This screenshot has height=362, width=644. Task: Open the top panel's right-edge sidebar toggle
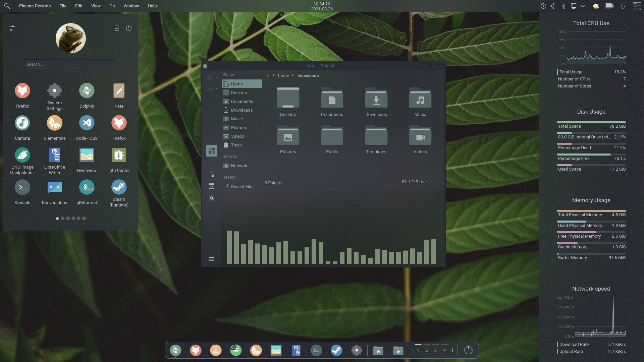(x=637, y=6)
